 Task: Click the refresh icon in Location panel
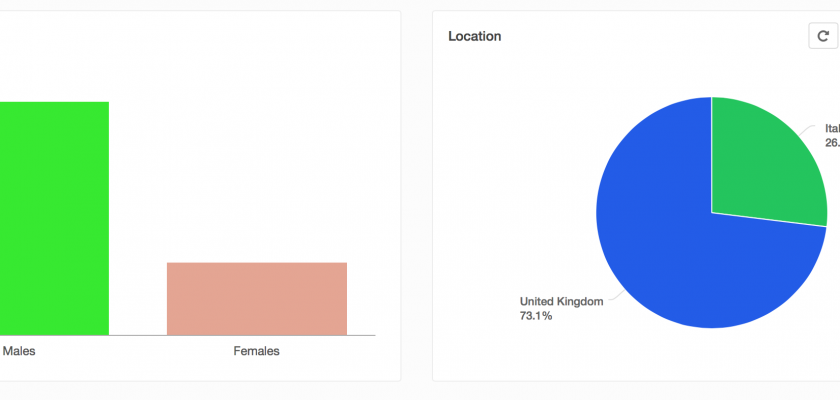[821, 36]
